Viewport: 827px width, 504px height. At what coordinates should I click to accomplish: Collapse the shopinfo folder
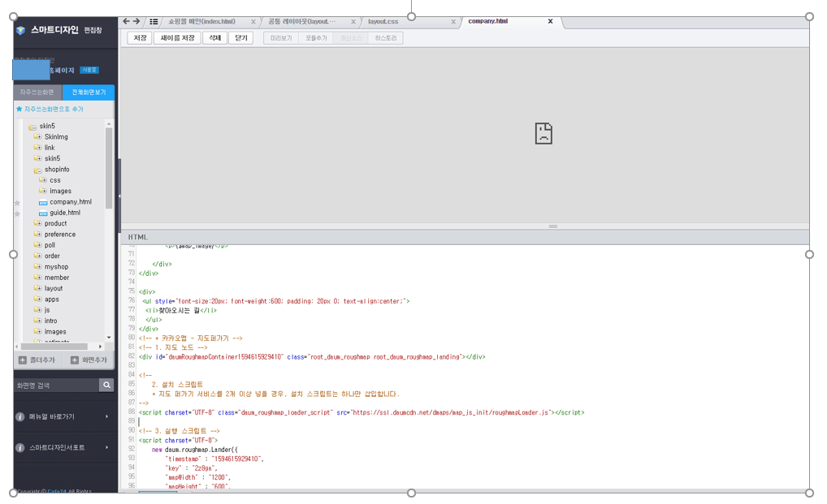(37, 170)
